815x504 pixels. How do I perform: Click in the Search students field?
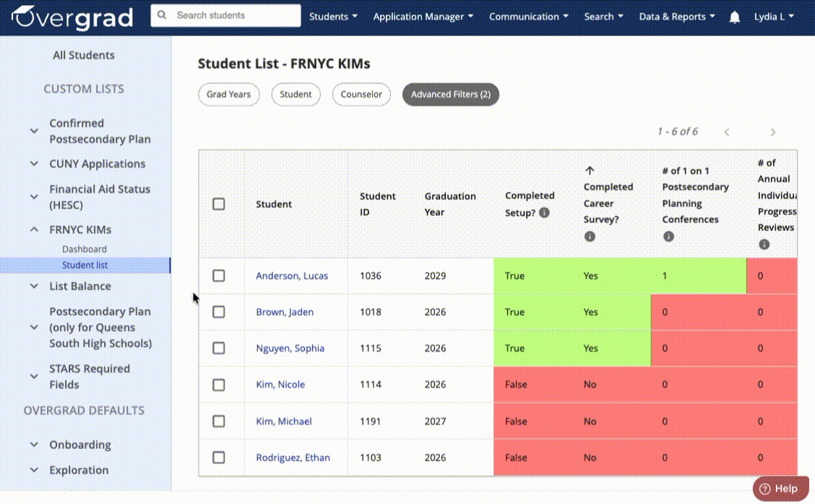[x=225, y=16]
